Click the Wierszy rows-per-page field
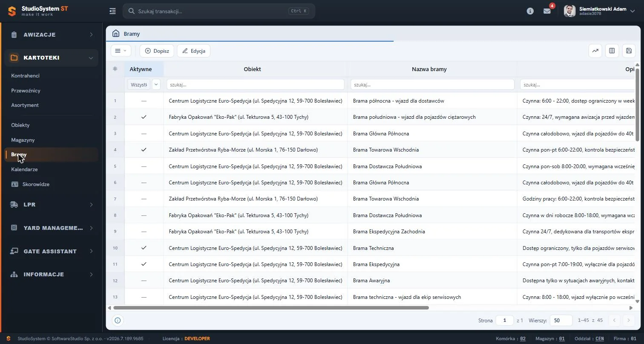 [x=561, y=320]
